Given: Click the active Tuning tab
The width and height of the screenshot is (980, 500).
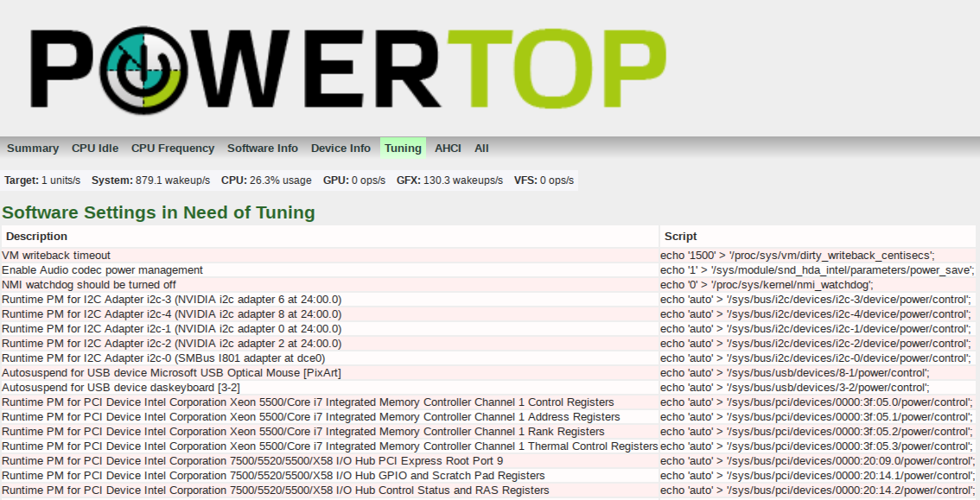Looking at the screenshot, I should [403, 148].
